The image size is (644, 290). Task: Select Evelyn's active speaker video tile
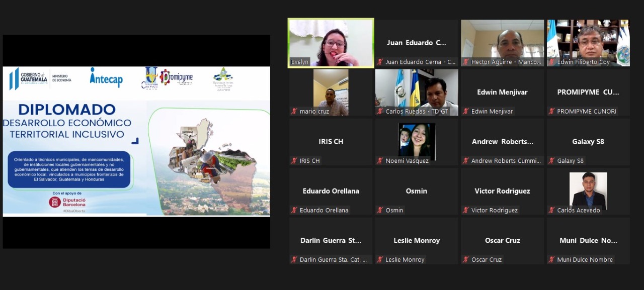coord(331,43)
